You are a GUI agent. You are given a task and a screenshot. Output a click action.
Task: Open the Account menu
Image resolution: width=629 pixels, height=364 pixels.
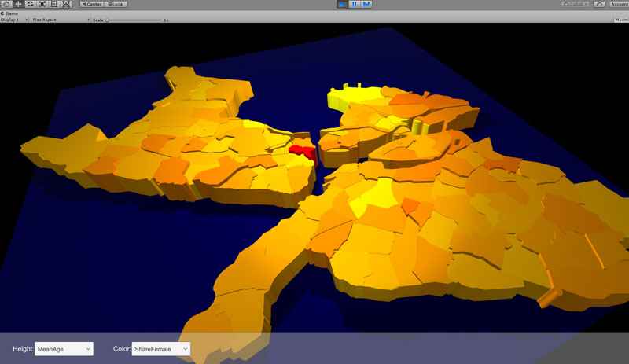(619, 4)
